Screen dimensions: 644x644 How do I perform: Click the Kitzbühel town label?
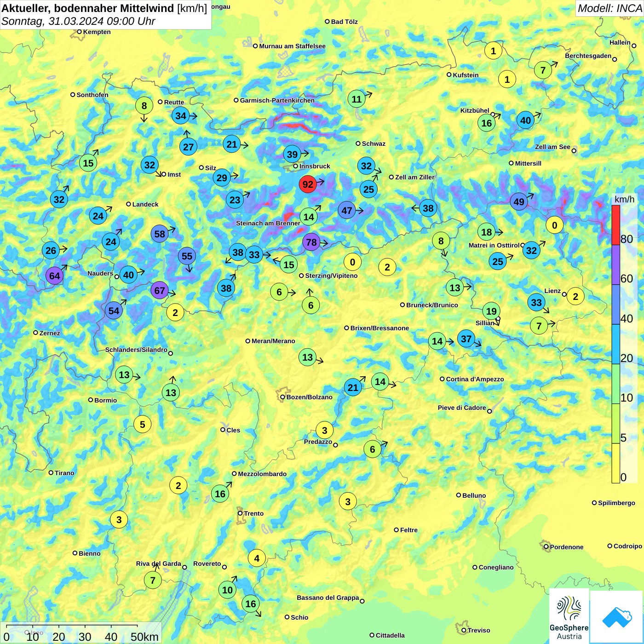coord(475,110)
